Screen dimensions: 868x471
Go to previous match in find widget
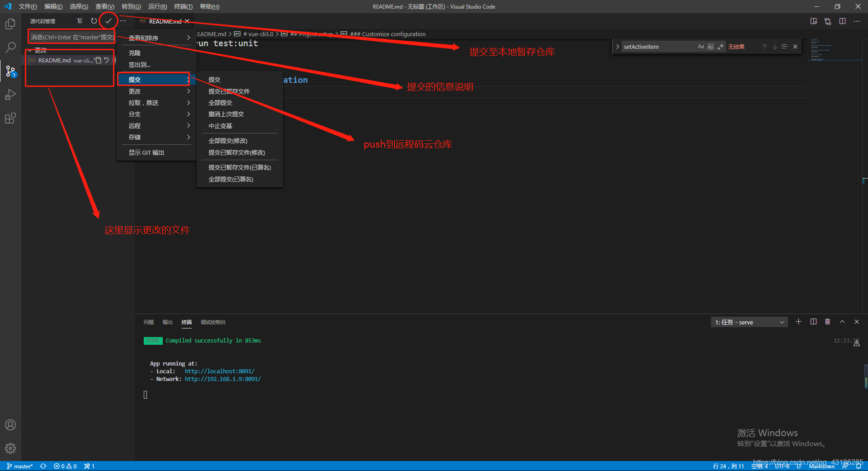tap(764, 47)
